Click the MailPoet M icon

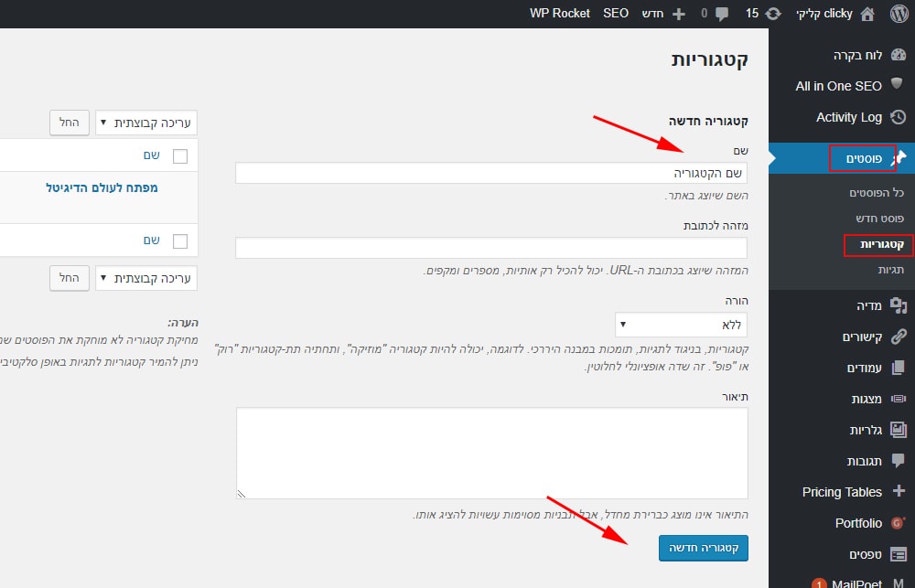tap(899, 583)
